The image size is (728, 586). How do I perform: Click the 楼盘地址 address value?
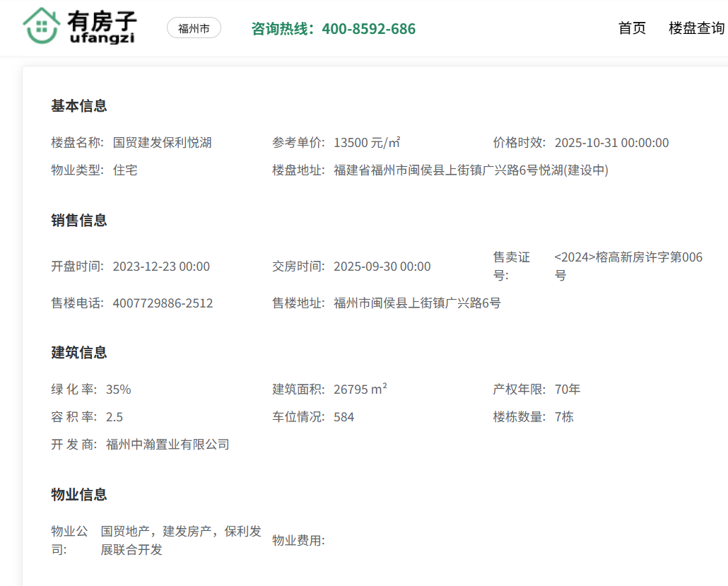[x=471, y=170]
